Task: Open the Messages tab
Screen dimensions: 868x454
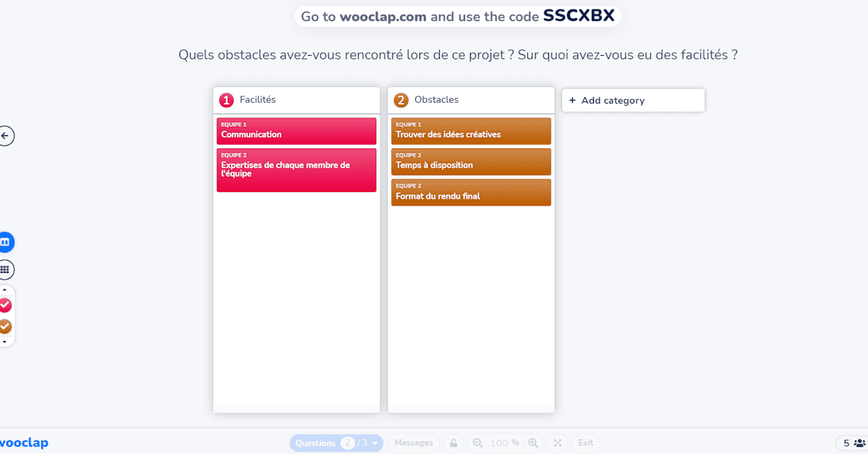Action: point(414,442)
